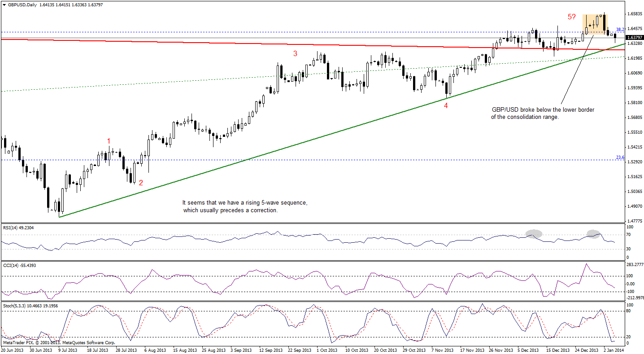Screen dimensions: 644x354
Task: Click the RSI(14) 49.2304 indicator label
Action: point(18,228)
